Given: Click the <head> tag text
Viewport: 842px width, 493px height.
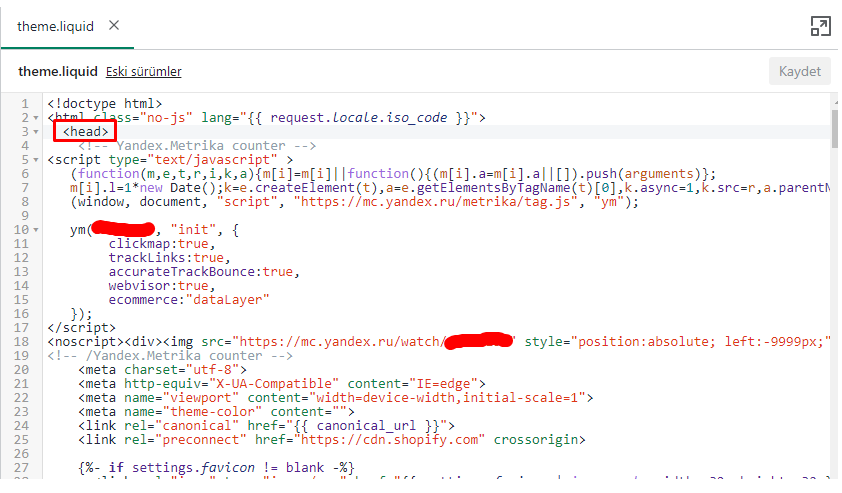Looking at the screenshot, I should (x=85, y=132).
